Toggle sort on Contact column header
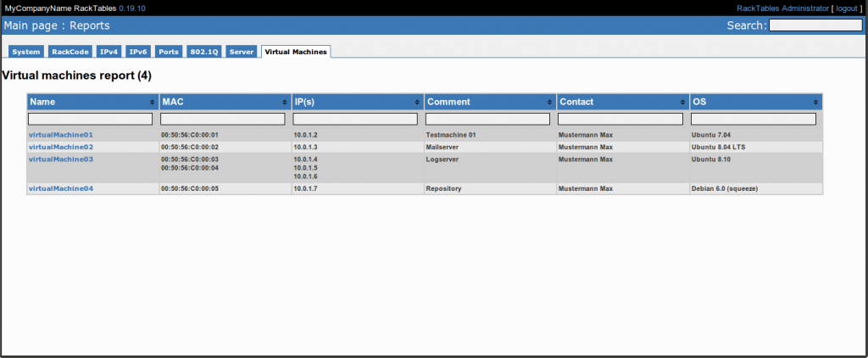 682,102
